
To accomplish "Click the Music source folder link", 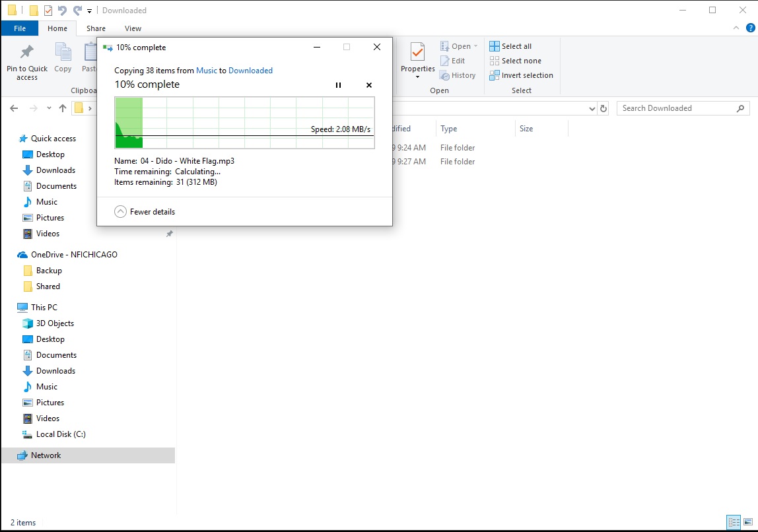I will coord(206,71).
